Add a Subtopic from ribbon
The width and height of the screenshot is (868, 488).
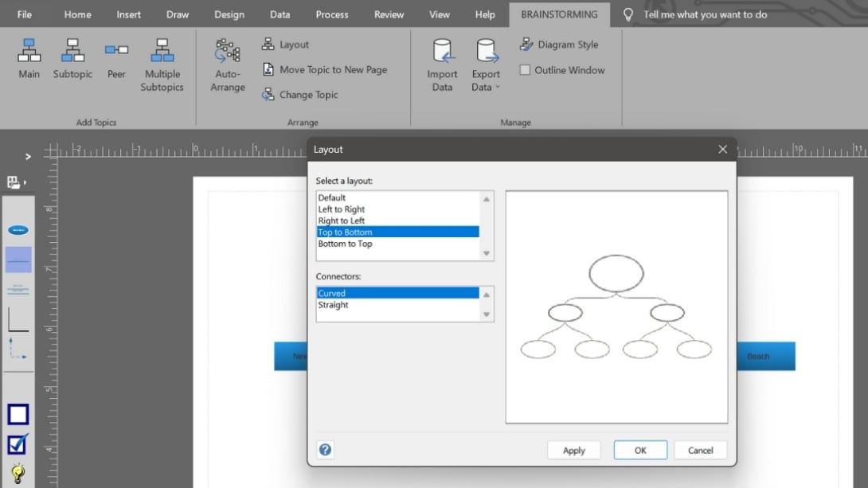click(72, 59)
